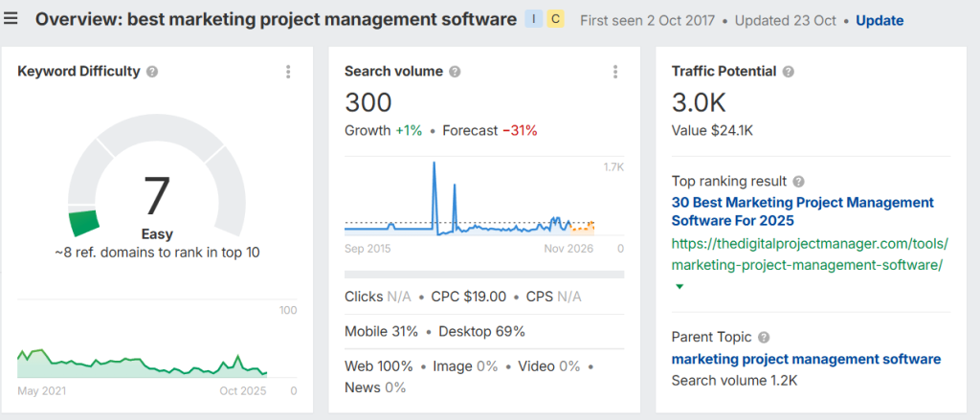The height and width of the screenshot is (420, 980).
Task: Select the Image 0% text
Action: coord(466,366)
